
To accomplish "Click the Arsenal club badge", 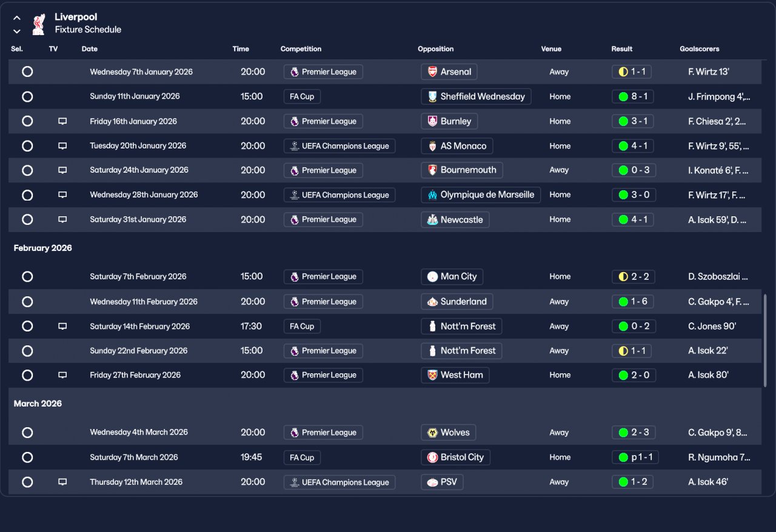I will click(432, 72).
